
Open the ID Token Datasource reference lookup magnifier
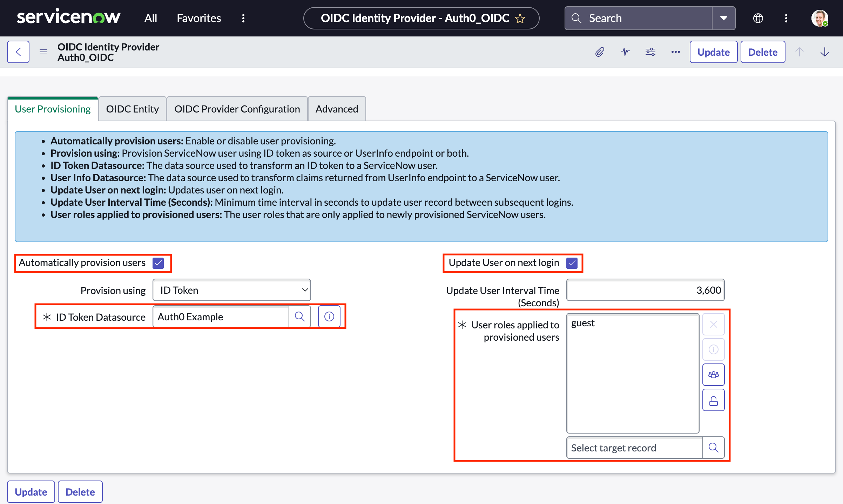[300, 316]
